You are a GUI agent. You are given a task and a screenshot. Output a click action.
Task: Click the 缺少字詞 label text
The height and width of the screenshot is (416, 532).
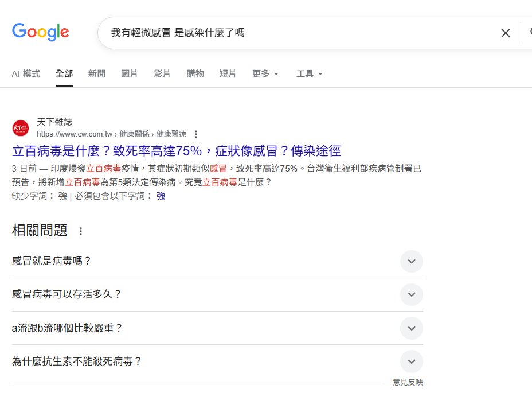[x=33, y=196]
